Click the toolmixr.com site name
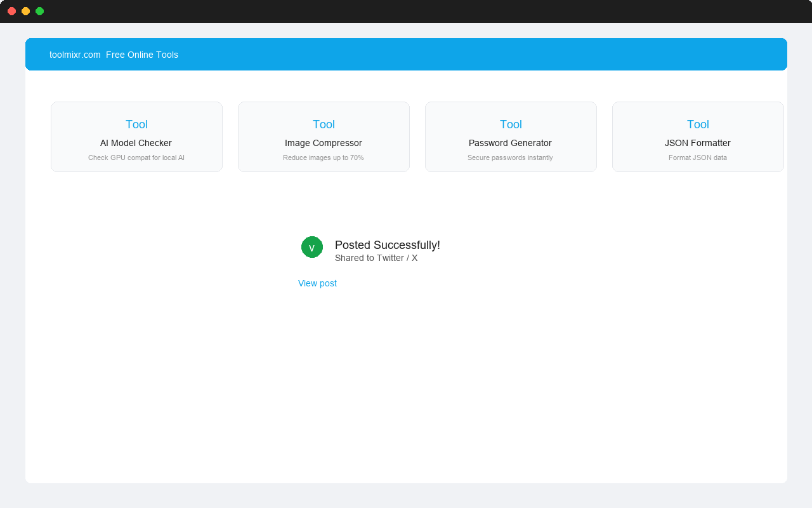 click(75, 55)
